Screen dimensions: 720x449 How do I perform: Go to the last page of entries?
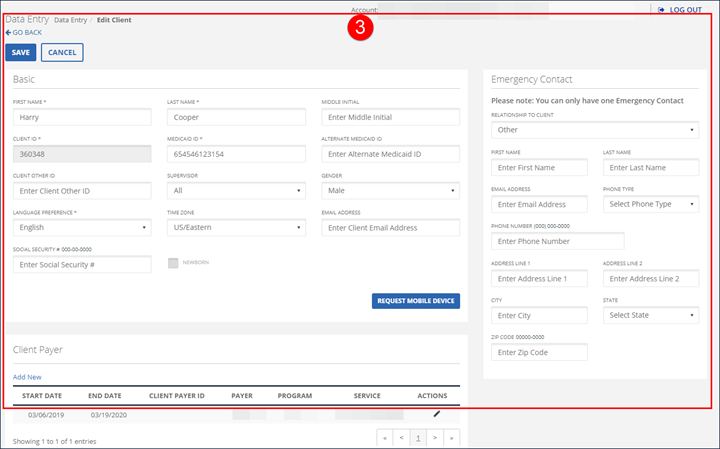coord(452,437)
